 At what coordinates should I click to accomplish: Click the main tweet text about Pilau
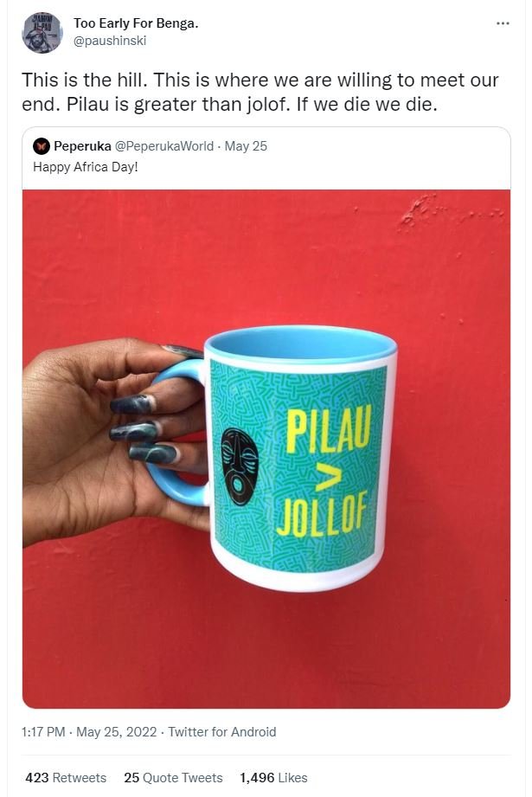pos(260,92)
